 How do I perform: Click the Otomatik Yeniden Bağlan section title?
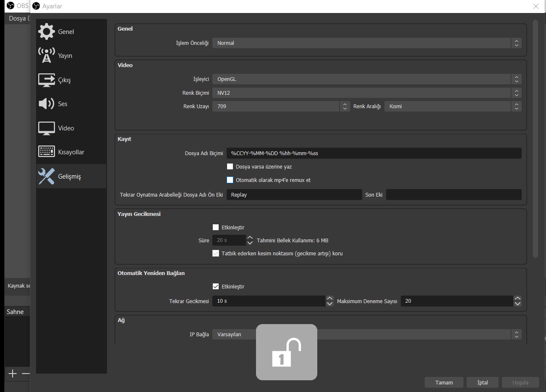coord(151,273)
